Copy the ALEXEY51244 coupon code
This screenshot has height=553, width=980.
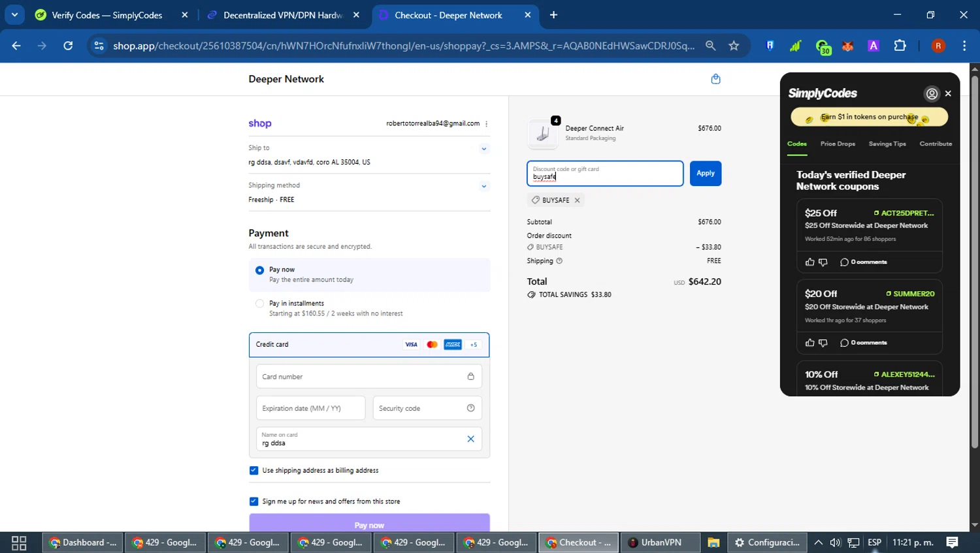click(904, 375)
